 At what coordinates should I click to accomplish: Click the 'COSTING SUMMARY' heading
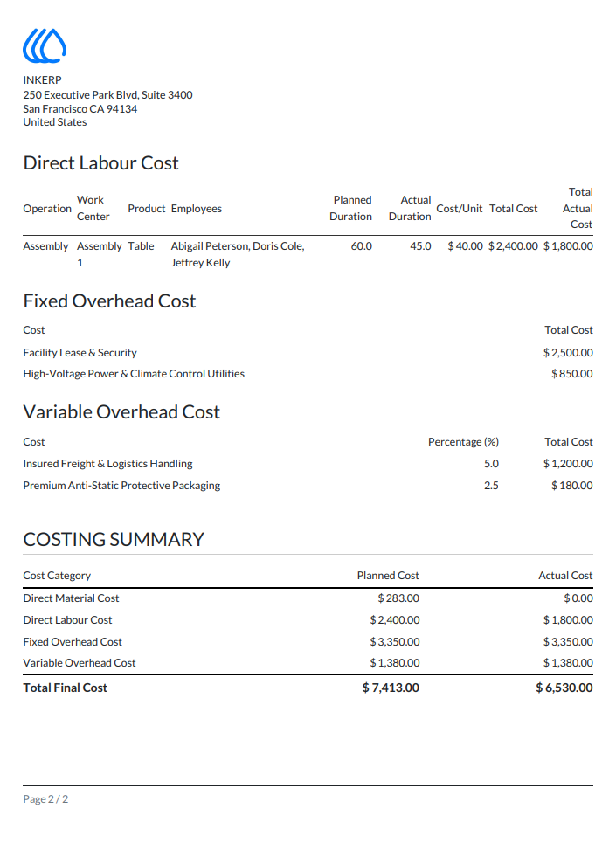coord(114,539)
